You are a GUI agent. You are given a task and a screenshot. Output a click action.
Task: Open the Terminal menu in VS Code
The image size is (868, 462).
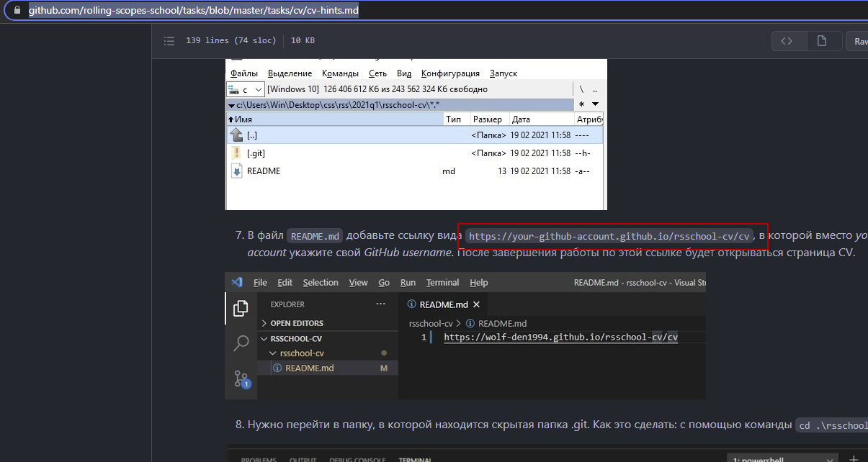442,282
